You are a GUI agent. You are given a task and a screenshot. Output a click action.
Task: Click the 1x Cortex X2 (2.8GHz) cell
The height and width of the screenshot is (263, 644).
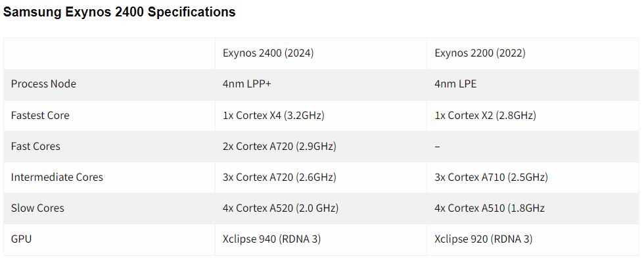pyautogui.click(x=486, y=116)
